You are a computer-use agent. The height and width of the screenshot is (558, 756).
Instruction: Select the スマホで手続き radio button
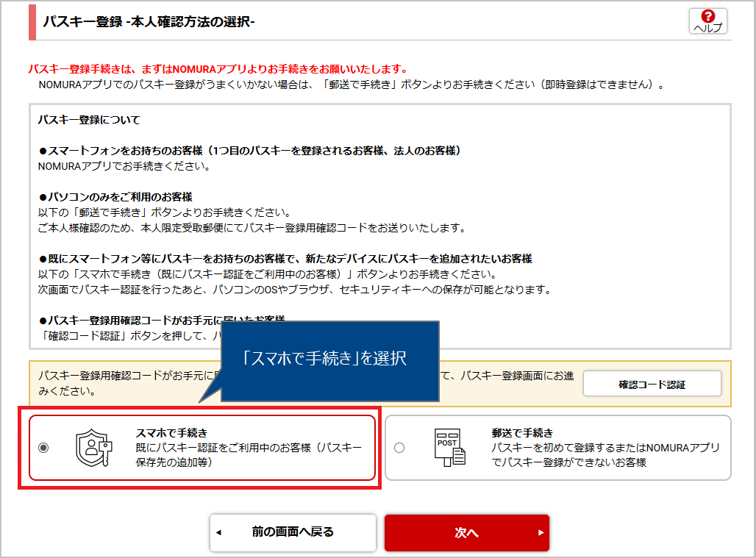click(43, 448)
